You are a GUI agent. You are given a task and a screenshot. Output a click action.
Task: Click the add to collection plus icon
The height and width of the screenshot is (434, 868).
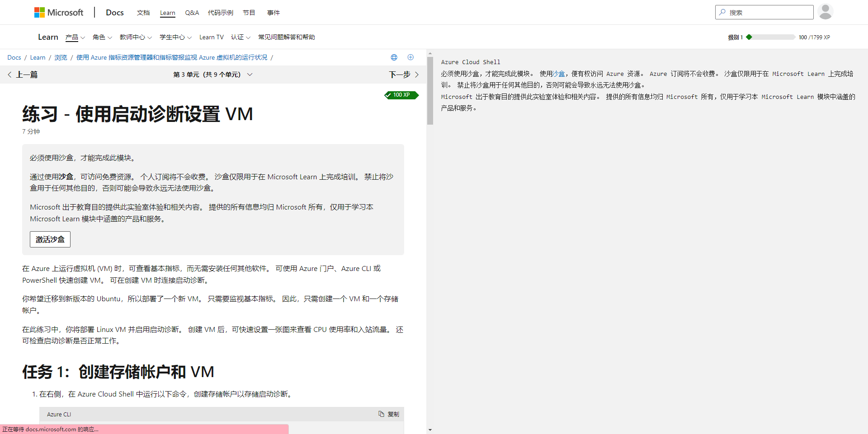(410, 57)
